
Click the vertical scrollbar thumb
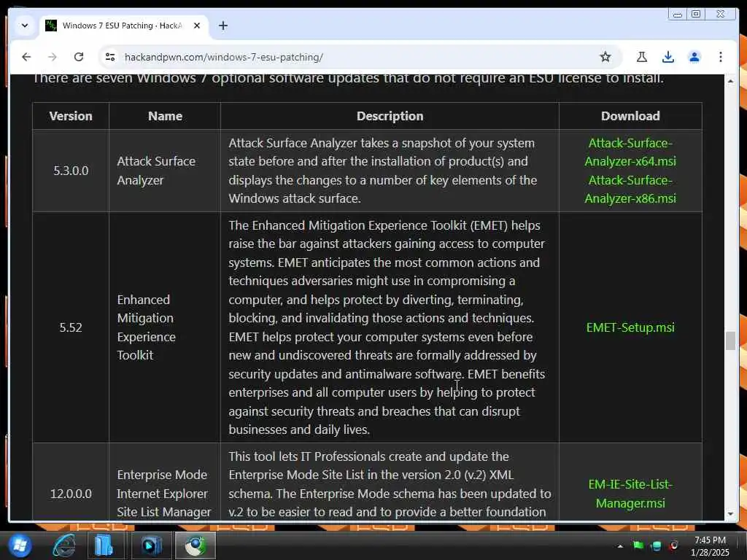pos(730,341)
